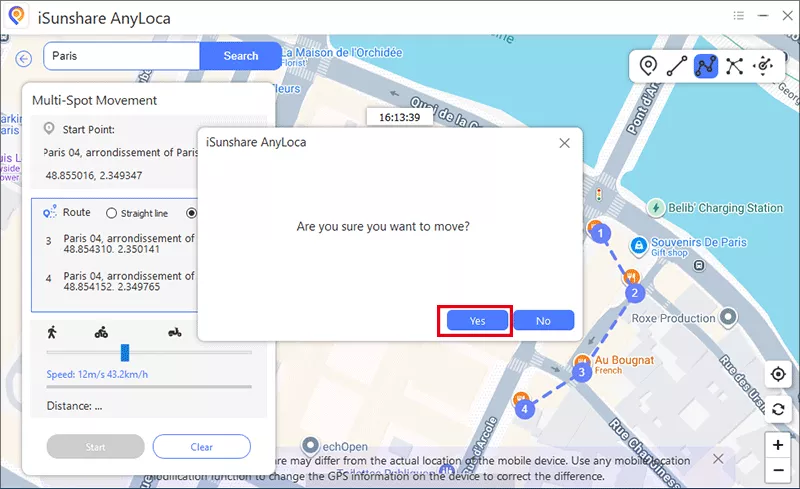Minimize the AnyLoca window
The height and width of the screenshot is (489, 800).
[763, 16]
